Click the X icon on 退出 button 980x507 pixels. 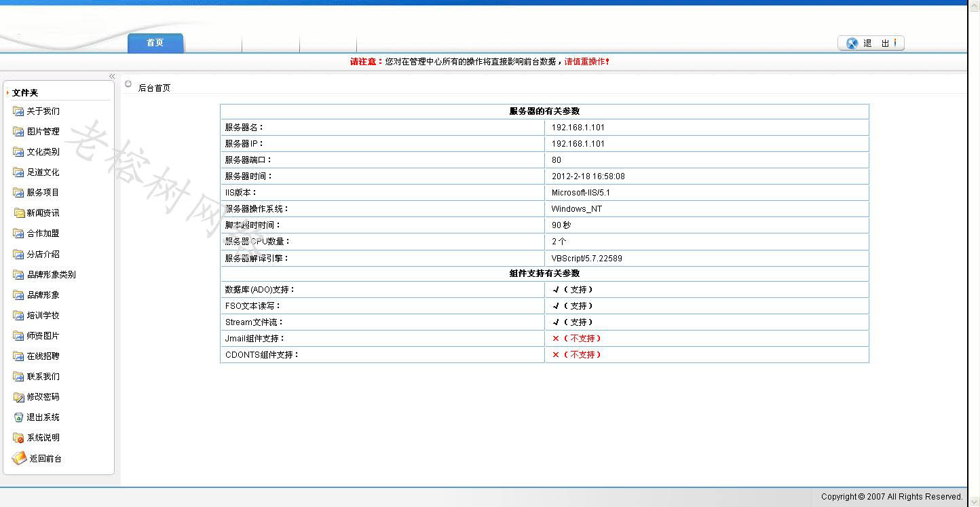pos(852,43)
